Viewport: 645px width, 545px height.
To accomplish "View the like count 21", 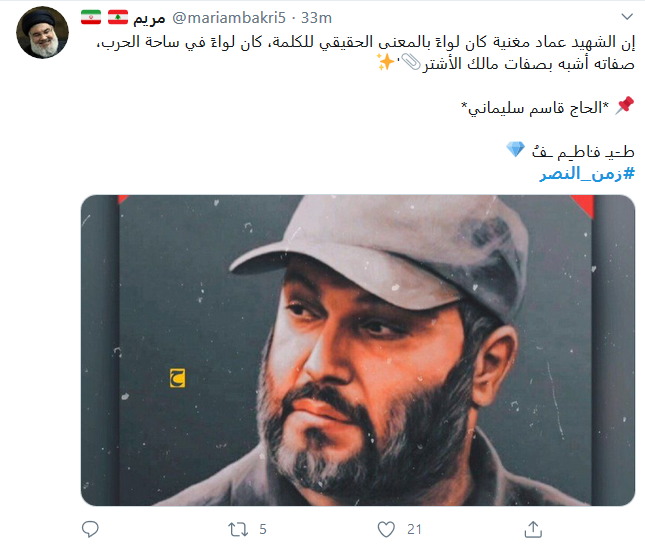I will pyautogui.click(x=414, y=529).
